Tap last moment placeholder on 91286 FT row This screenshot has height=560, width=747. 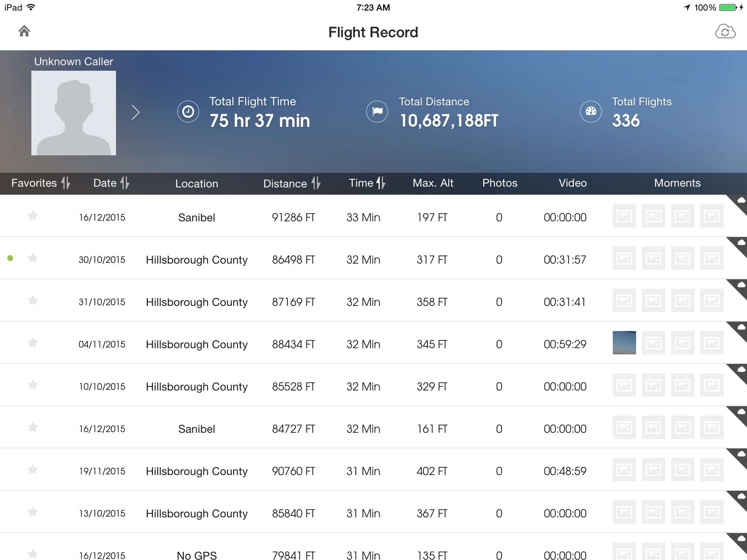coord(712,216)
